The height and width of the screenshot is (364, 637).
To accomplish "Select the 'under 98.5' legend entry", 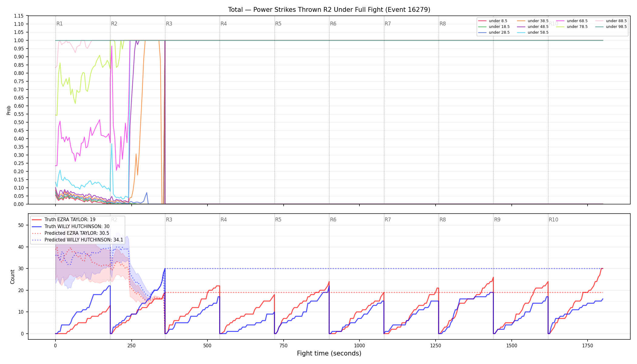I will click(611, 27).
